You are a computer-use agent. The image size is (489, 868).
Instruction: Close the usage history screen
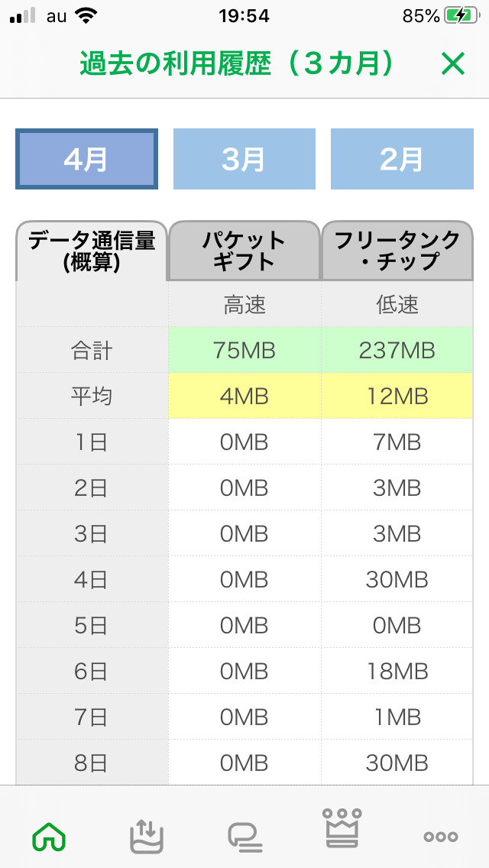[x=452, y=64]
